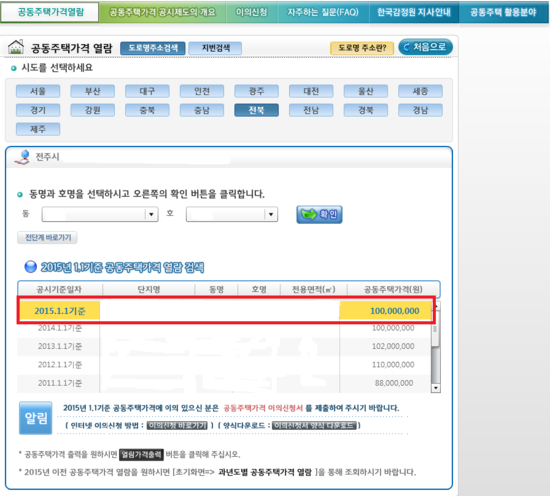Click the 이의신청 바로가기 button
This screenshot has height=496, width=550.
point(177,425)
